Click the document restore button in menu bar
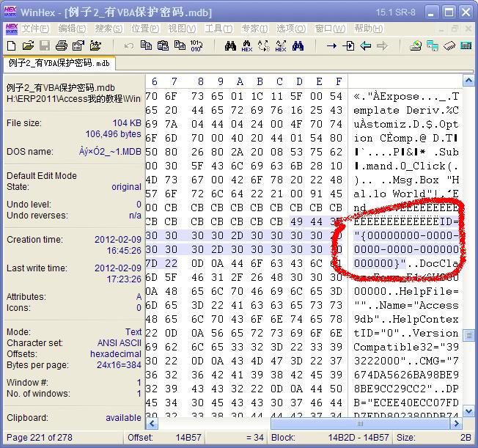The image size is (478, 448). 455,29
